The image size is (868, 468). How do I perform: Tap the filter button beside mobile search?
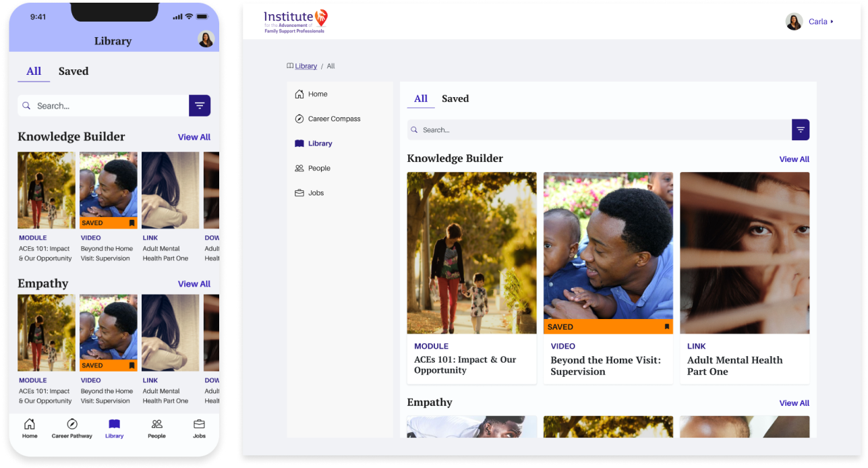coord(200,106)
